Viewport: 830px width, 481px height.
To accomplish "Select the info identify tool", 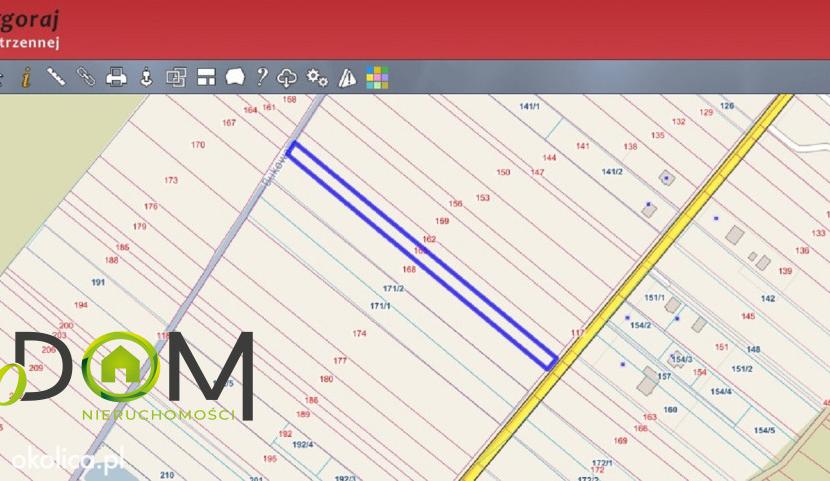I will [26, 77].
